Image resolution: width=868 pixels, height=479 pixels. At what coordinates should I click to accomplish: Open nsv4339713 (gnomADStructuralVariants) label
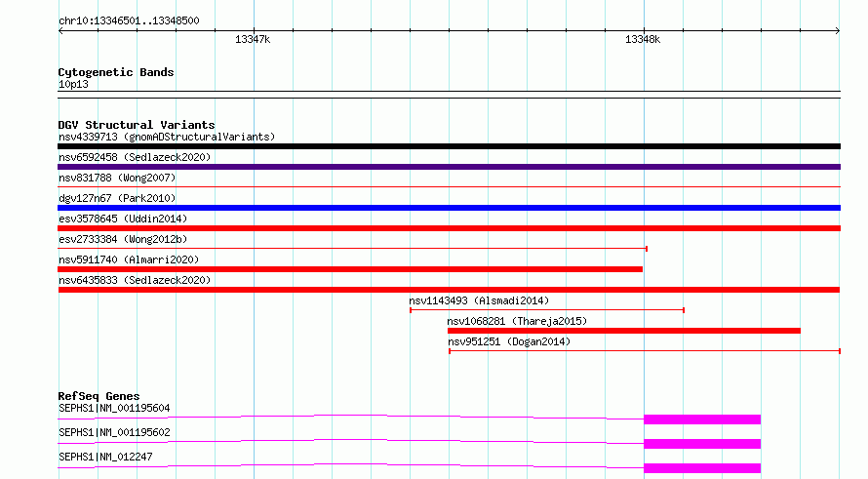point(167,137)
